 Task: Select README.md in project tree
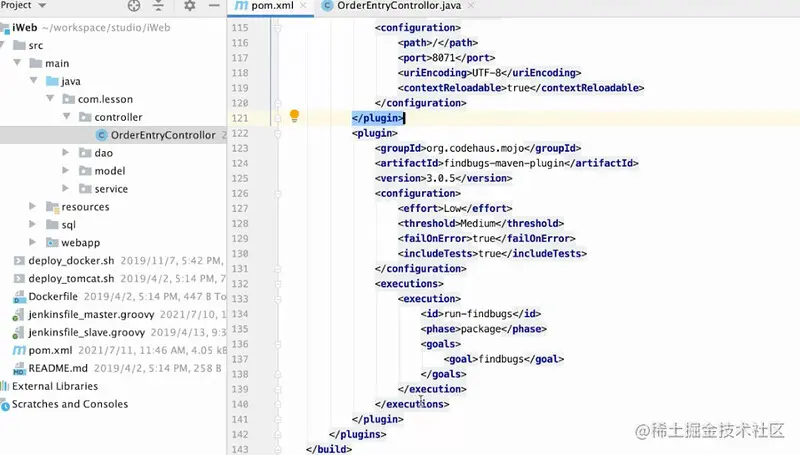(58, 368)
